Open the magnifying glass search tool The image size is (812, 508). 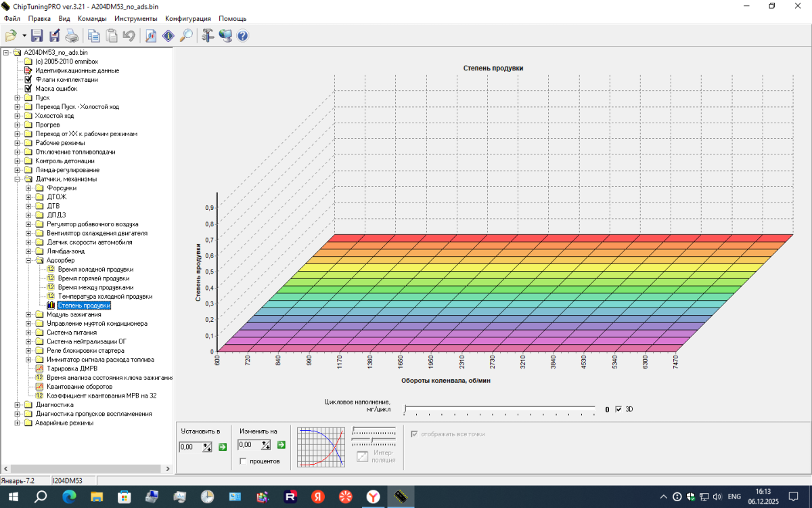186,36
